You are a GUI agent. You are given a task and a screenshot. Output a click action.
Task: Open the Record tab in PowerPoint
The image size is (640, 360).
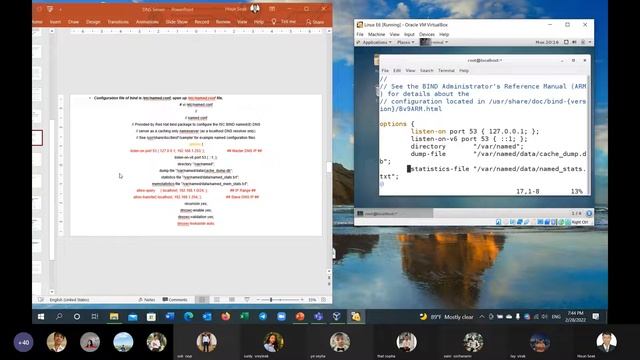tap(202, 22)
